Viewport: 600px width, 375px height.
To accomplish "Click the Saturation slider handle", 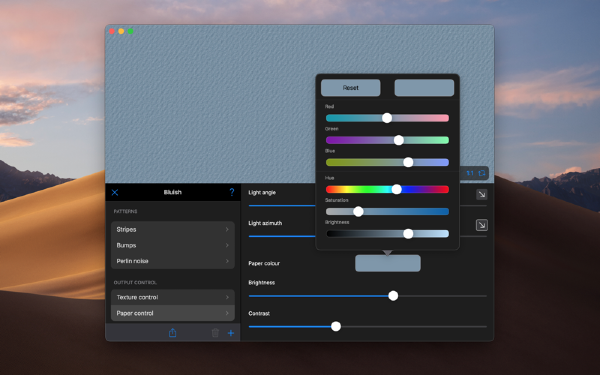I will click(x=358, y=211).
